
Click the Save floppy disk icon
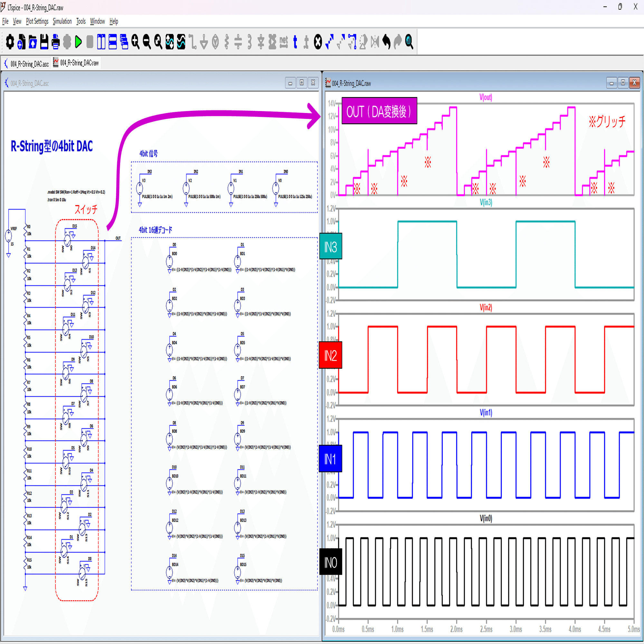[44, 42]
